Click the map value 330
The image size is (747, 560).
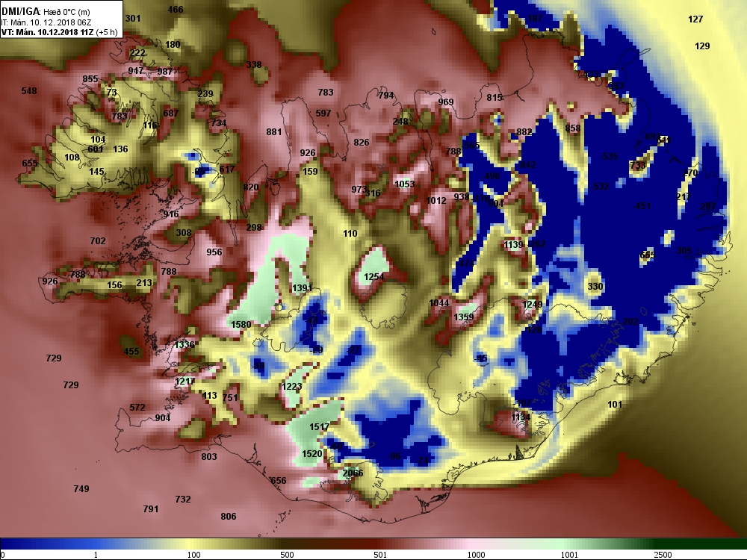coord(595,286)
